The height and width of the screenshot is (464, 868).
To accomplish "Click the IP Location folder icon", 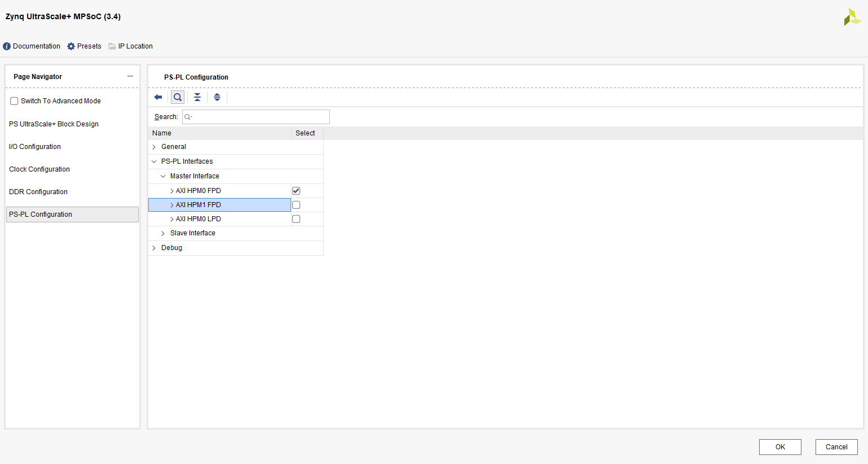I will click(x=112, y=46).
